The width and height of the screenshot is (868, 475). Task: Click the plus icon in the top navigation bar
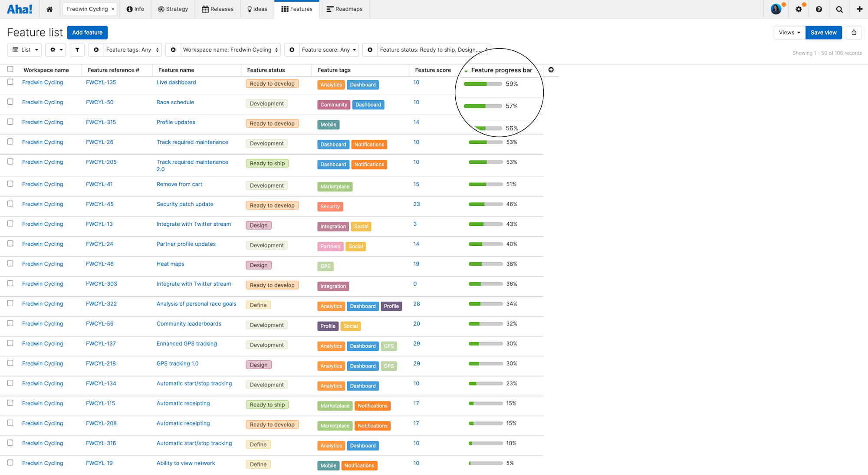(x=859, y=9)
